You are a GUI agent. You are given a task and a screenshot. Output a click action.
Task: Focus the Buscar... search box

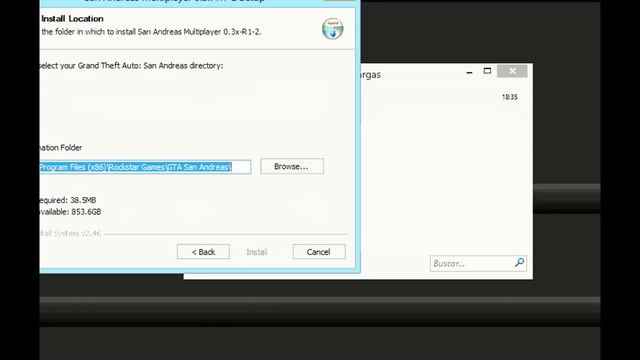click(x=478, y=263)
